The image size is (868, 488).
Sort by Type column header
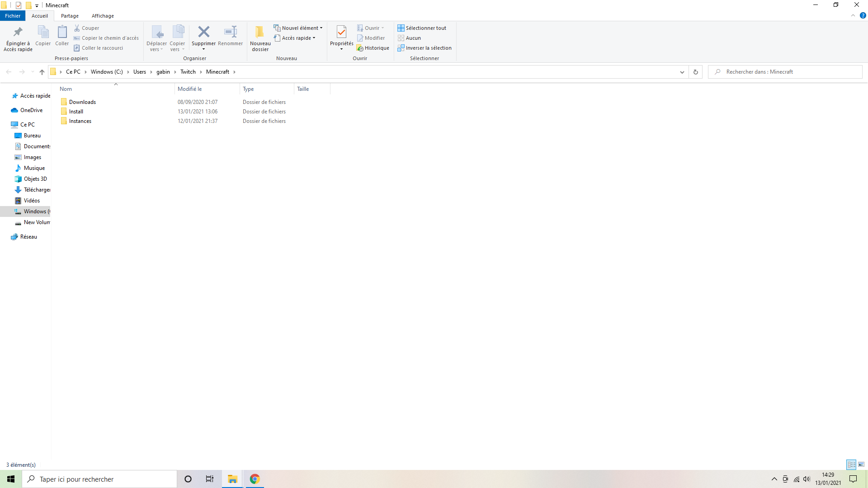(x=267, y=89)
